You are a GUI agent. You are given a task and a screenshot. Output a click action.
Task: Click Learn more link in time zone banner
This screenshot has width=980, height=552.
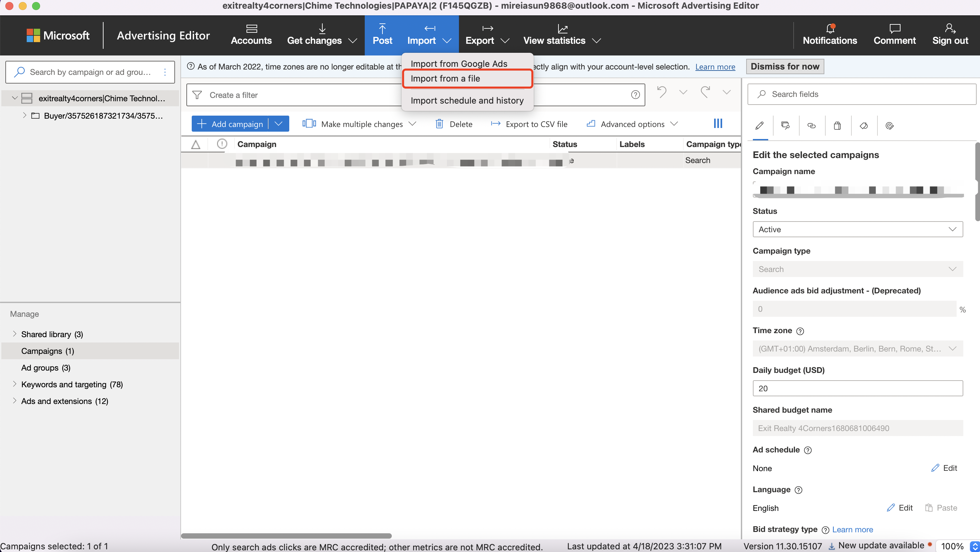pos(715,67)
